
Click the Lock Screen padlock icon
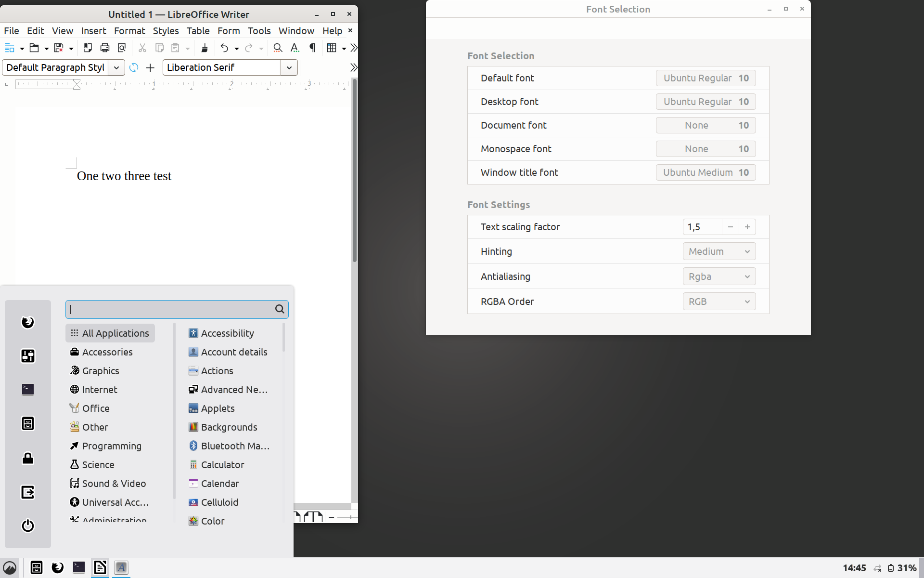(28, 458)
